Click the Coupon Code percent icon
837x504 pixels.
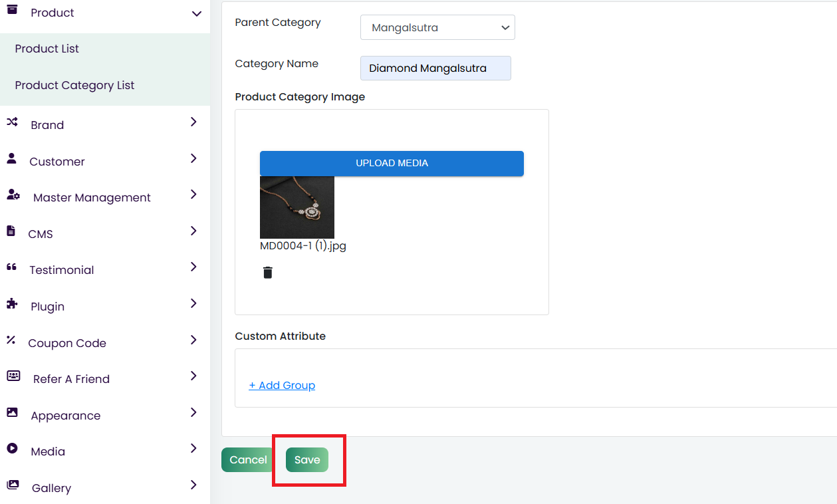[11, 340]
